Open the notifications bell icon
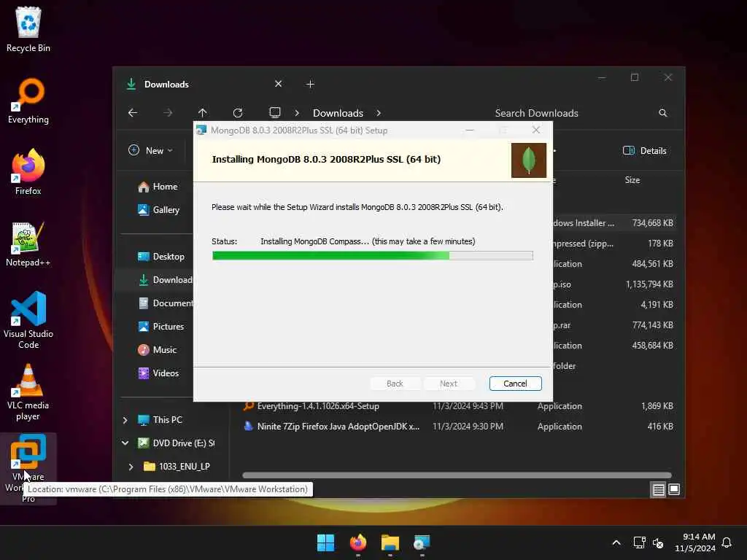The width and height of the screenshot is (747, 560). tap(727, 542)
